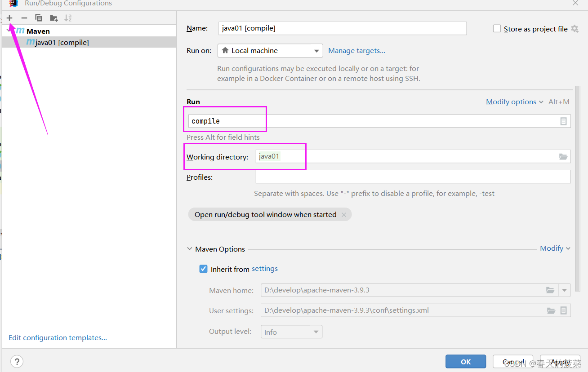Remove the Open run/debug tool window tag
This screenshot has height=372, width=588.
point(344,215)
